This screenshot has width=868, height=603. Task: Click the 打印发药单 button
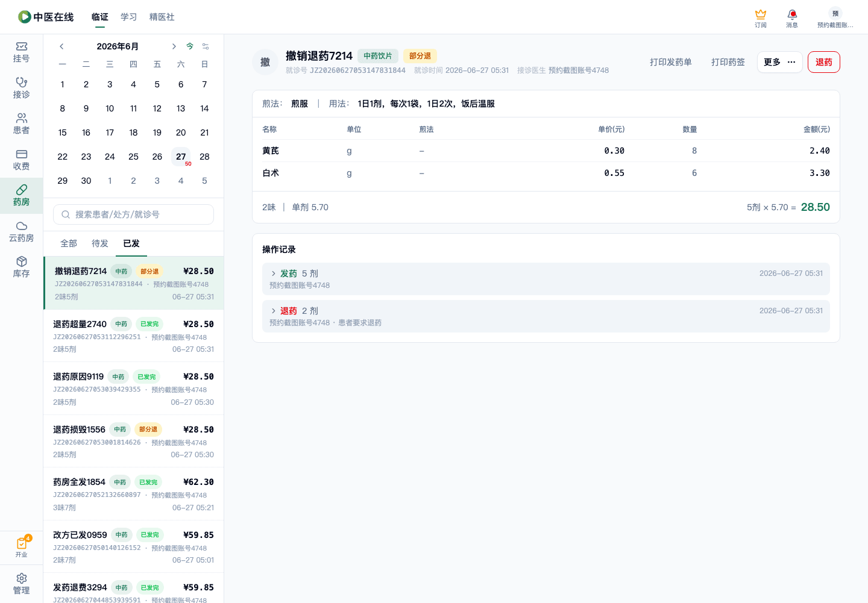point(671,62)
